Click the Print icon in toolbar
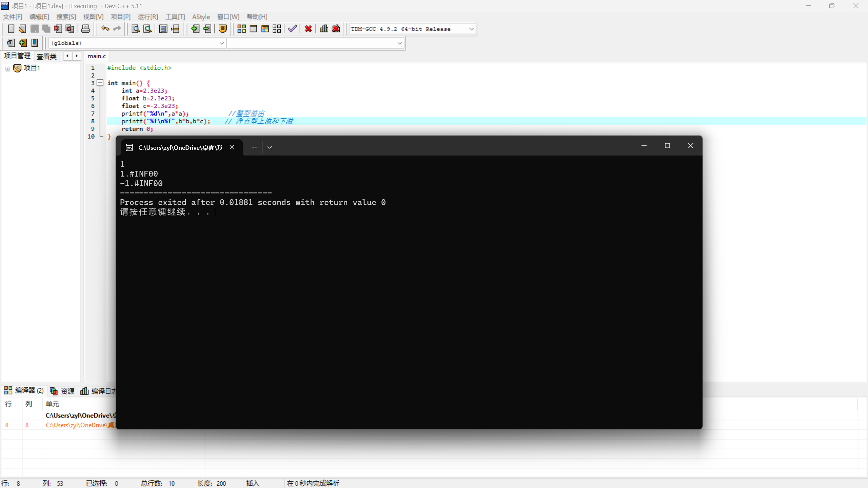 pyautogui.click(x=85, y=29)
